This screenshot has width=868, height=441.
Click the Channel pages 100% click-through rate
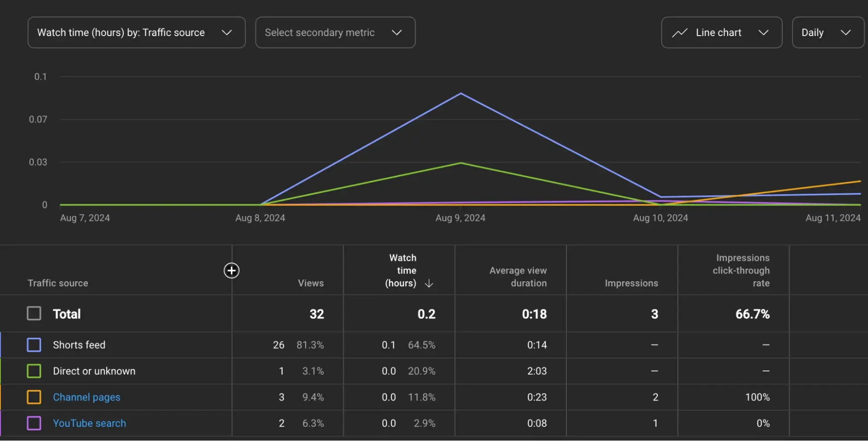pyautogui.click(x=757, y=397)
